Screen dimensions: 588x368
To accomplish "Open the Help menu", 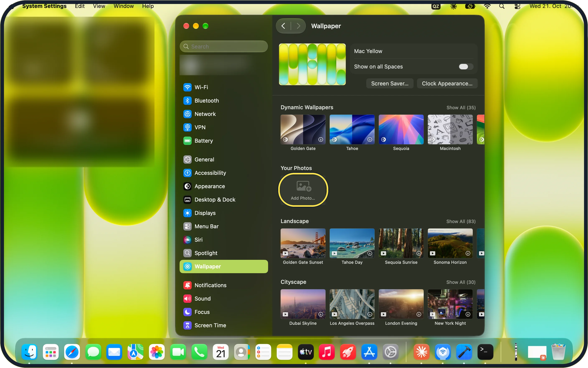I will (x=148, y=6).
